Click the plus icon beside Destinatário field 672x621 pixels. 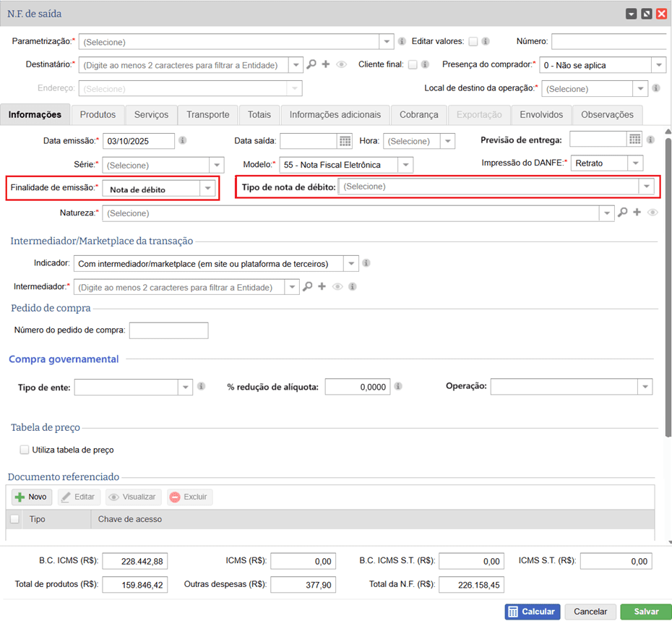point(326,65)
